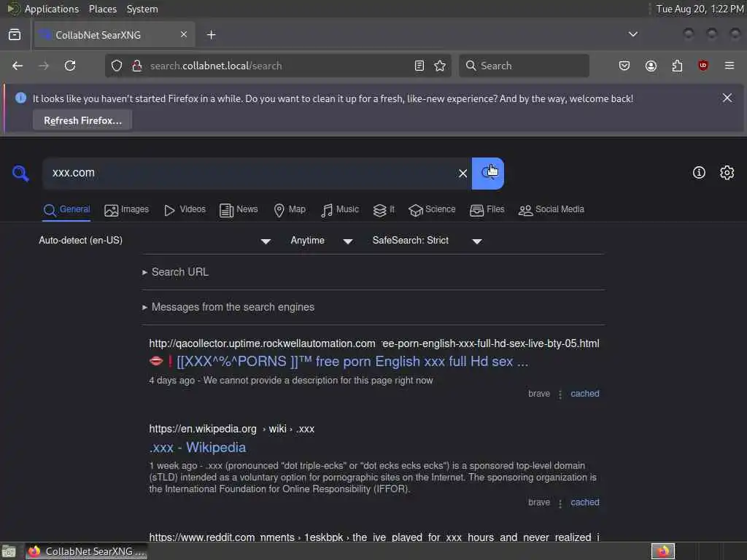This screenshot has height=560, width=747.
Task: Switch to Files category
Action: [487, 209]
